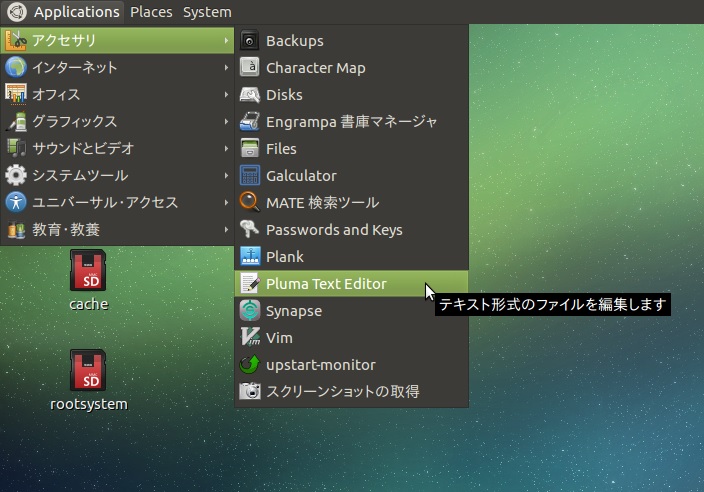The height and width of the screenshot is (492, 704).
Task: Expand the システムツール submenu arrow
Action: click(x=226, y=175)
